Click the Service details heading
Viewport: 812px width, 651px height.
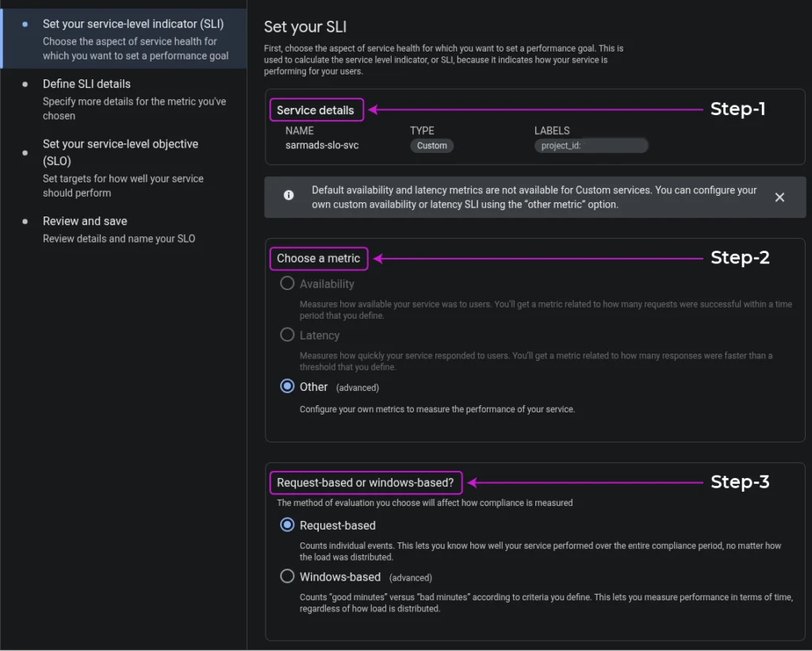pyautogui.click(x=316, y=110)
